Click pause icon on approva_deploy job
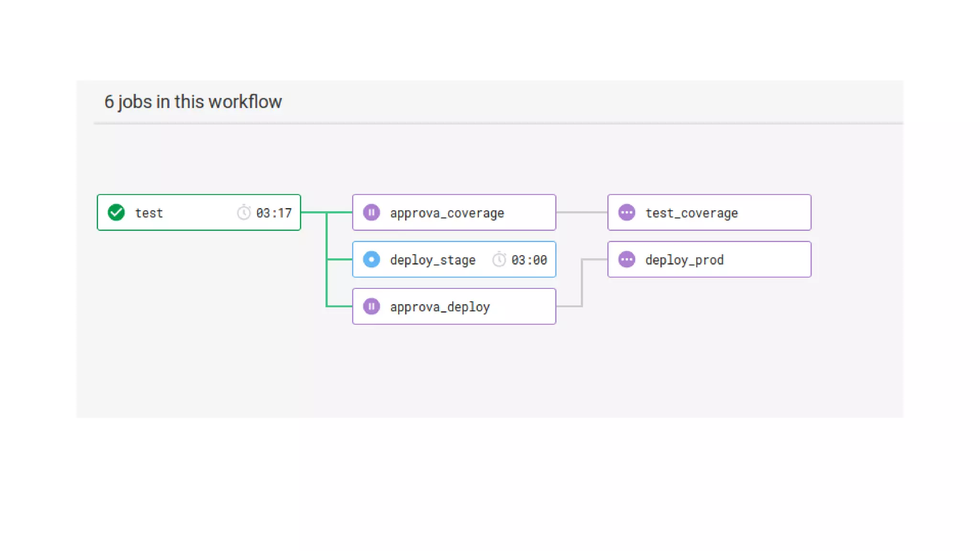This screenshot has width=980, height=551. click(x=371, y=306)
